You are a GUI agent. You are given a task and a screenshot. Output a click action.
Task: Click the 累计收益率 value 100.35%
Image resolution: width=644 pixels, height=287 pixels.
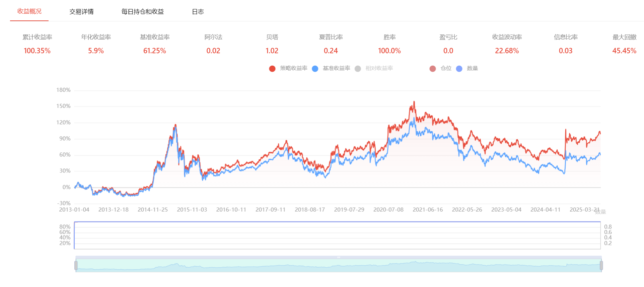[x=37, y=51]
